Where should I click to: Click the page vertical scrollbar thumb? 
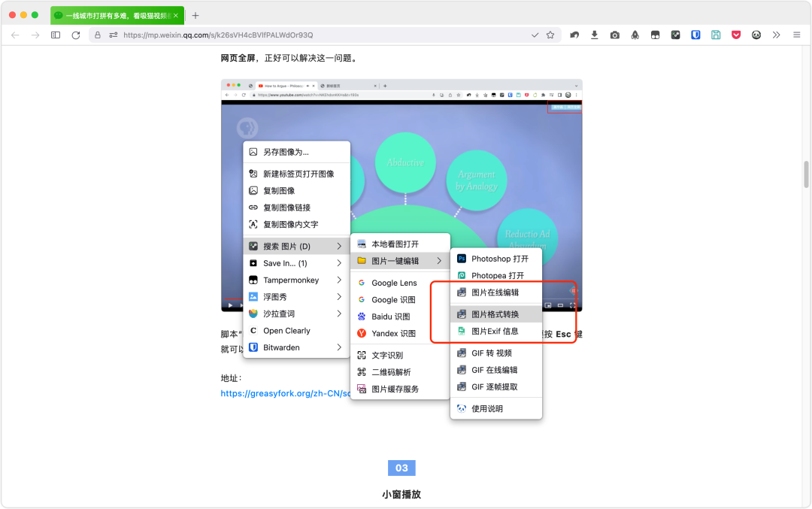click(x=806, y=174)
